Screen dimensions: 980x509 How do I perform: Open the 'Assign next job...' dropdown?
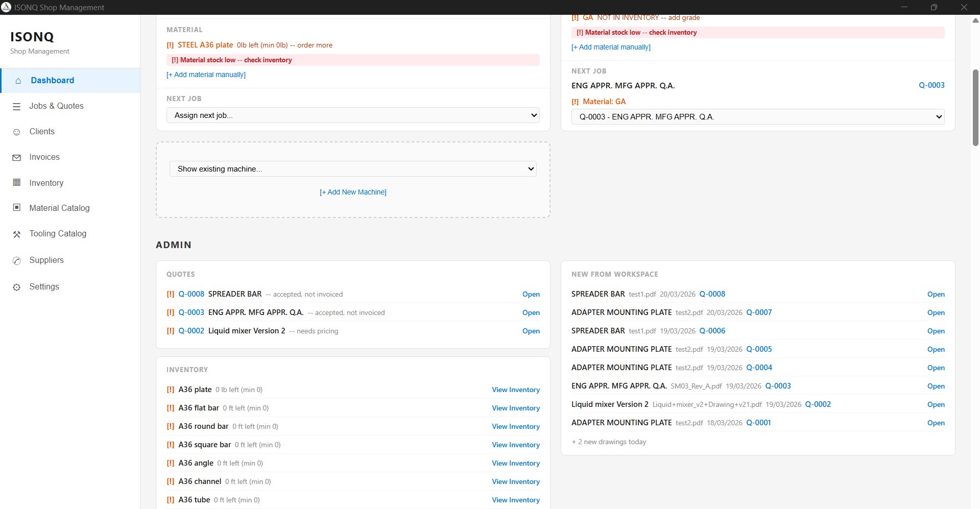tap(353, 115)
